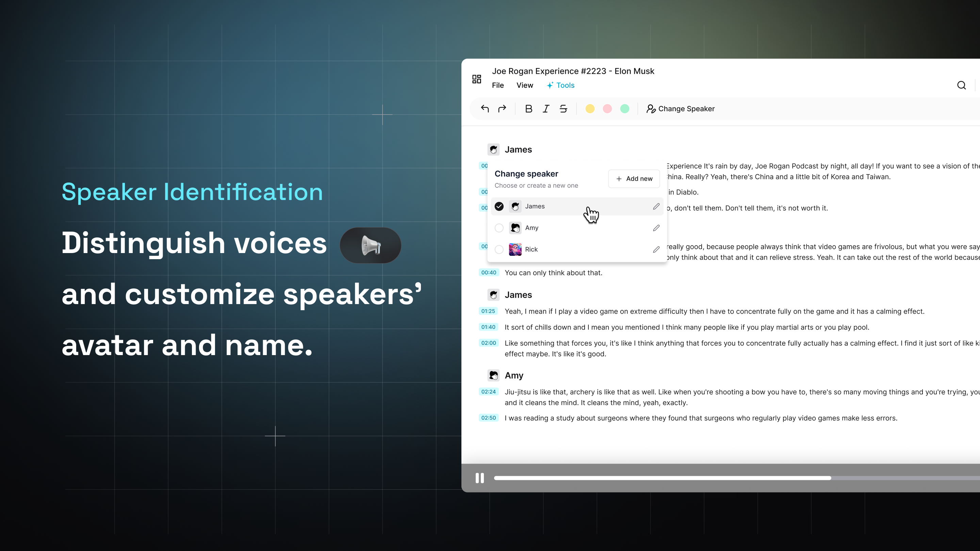Pause the audio playback
Viewport: 980px width, 551px height.
pyautogui.click(x=480, y=478)
